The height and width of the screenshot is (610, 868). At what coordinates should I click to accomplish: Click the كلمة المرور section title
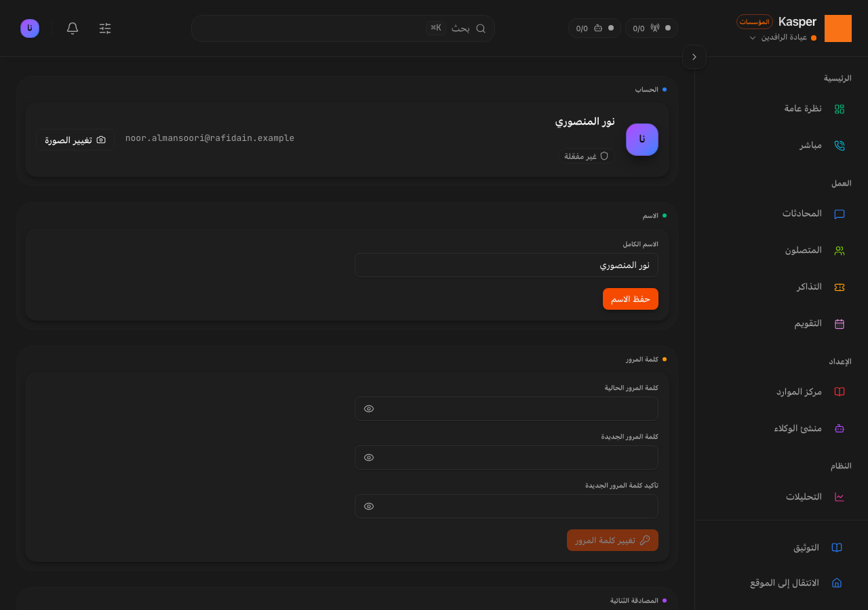coord(642,359)
